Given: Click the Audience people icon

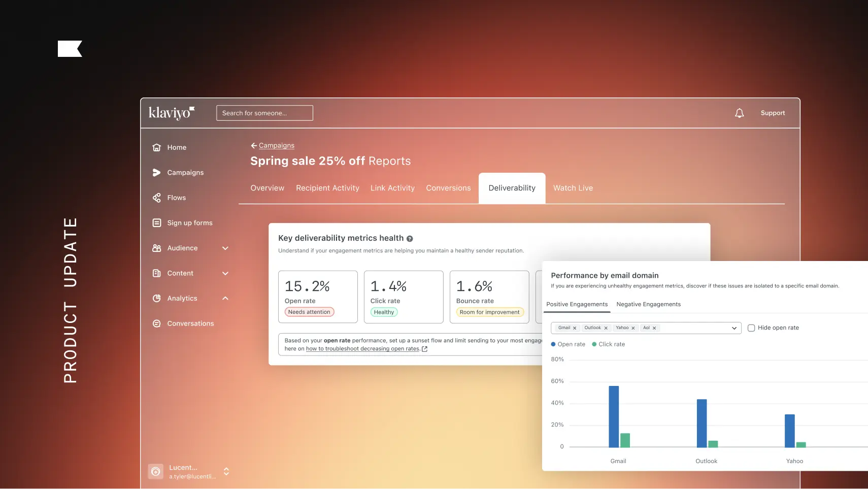Looking at the screenshot, I should coord(157,248).
